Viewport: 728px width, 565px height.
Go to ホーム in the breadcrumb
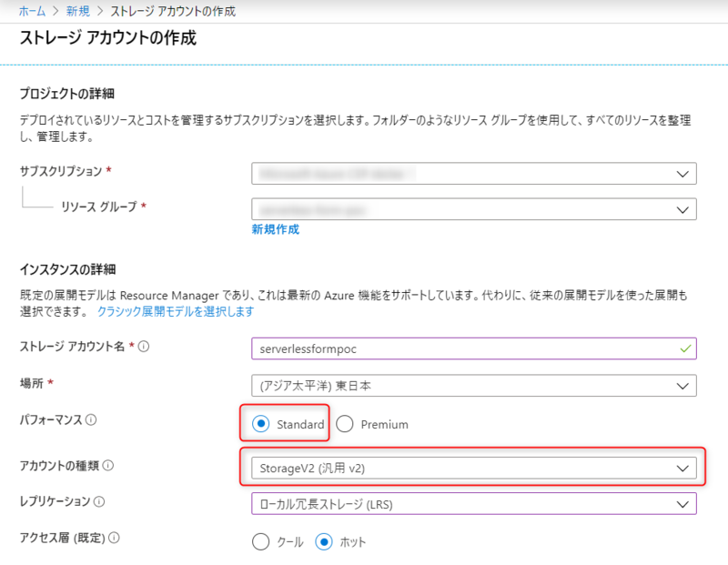coord(32,12)
